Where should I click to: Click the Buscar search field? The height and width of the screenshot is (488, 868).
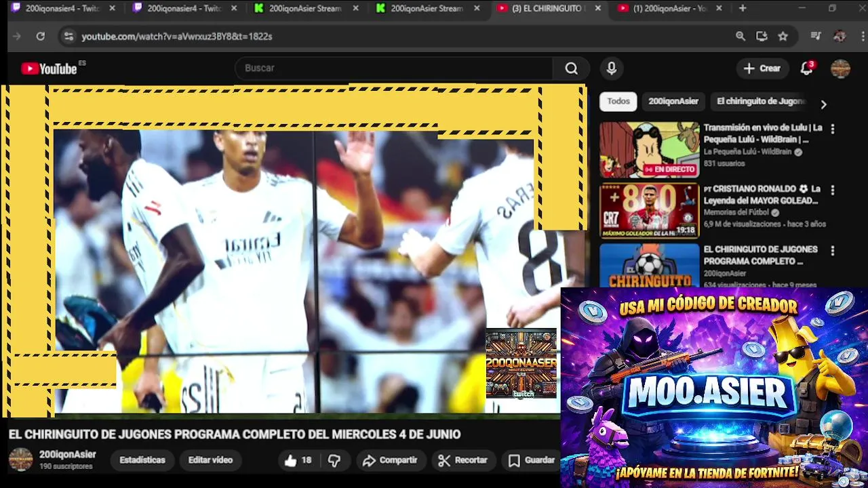pos(395,68)
